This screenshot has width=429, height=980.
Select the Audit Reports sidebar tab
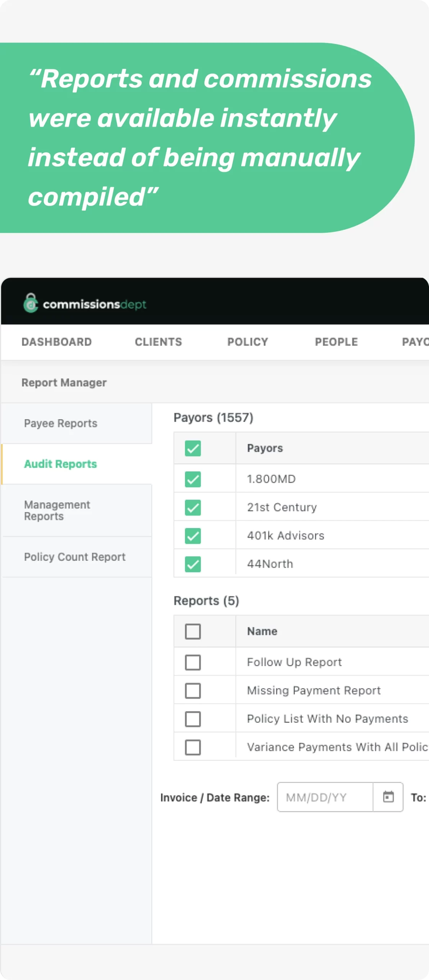[61, 464]
